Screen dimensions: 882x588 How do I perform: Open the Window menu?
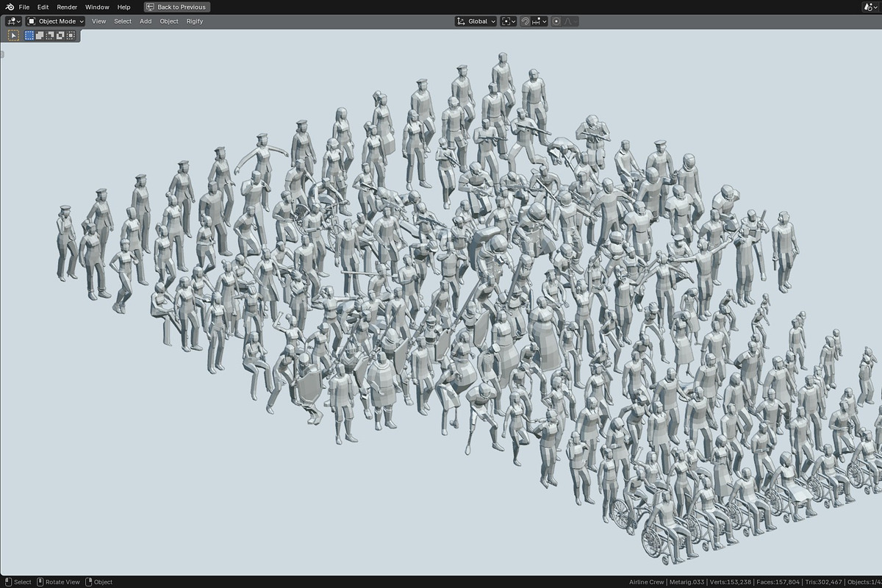tap(97, 7)
